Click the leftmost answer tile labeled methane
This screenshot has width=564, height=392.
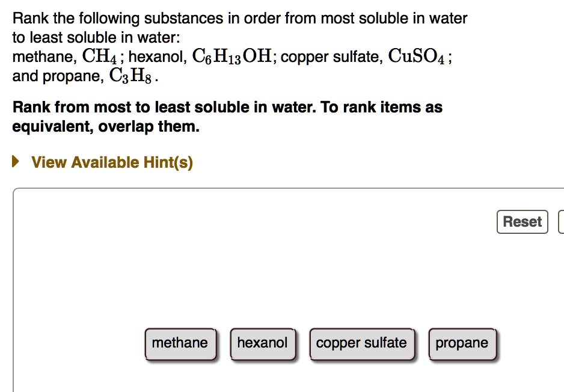[180, 343]
